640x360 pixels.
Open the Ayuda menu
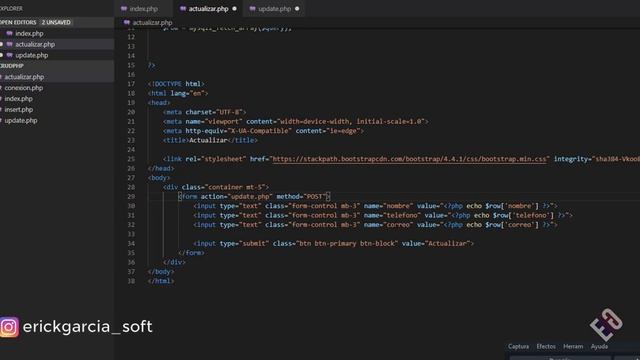(599, 347)
